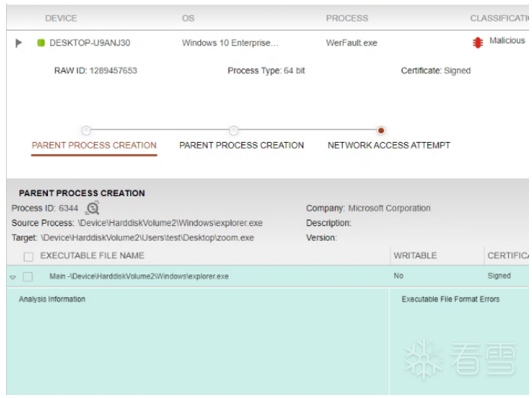Sort by DEVICE column header
This screenshot has height=398, width=532.
[61, 19]
